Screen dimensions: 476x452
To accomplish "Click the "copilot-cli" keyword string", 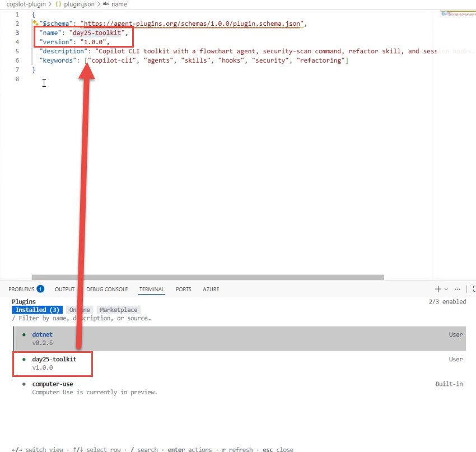I will coord(111,60).
